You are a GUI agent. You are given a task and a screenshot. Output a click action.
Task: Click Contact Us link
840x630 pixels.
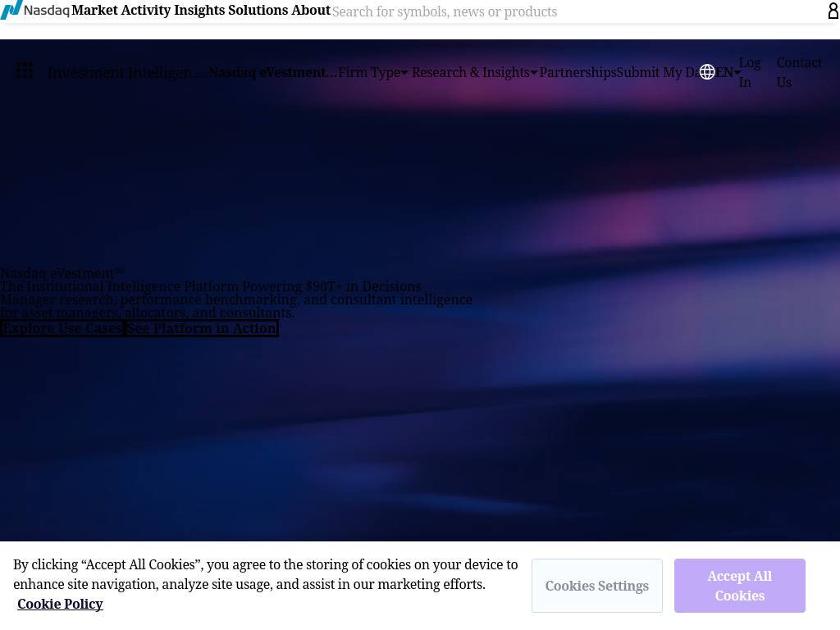799,72
